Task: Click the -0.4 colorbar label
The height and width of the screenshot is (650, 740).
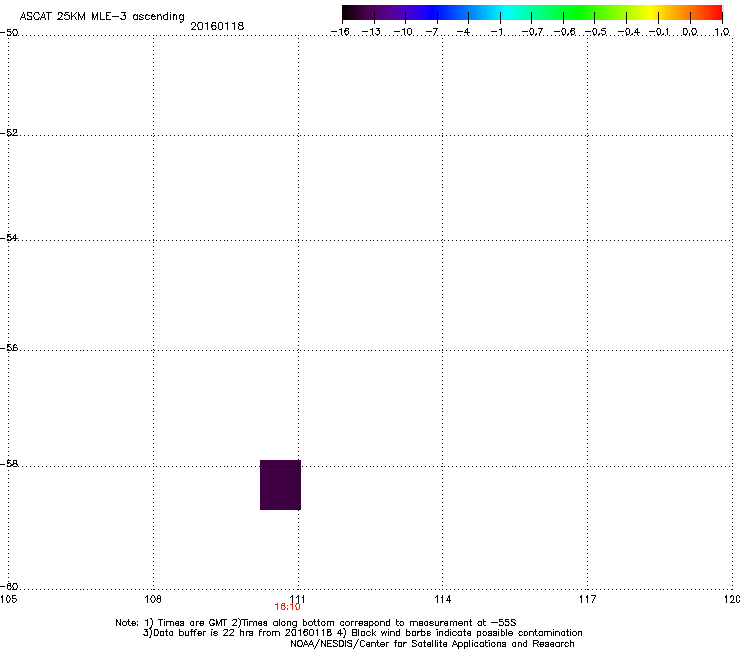Action: coord(629,32)
